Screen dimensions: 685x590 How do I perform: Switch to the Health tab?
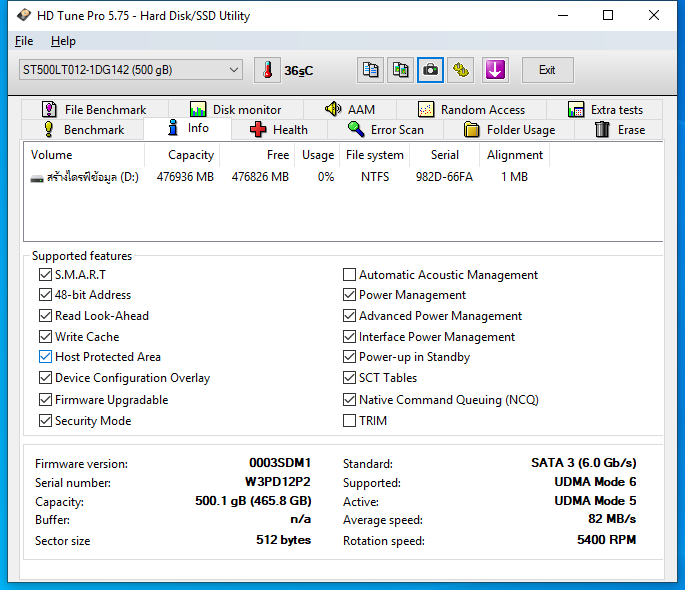click(x=279, y=130)
